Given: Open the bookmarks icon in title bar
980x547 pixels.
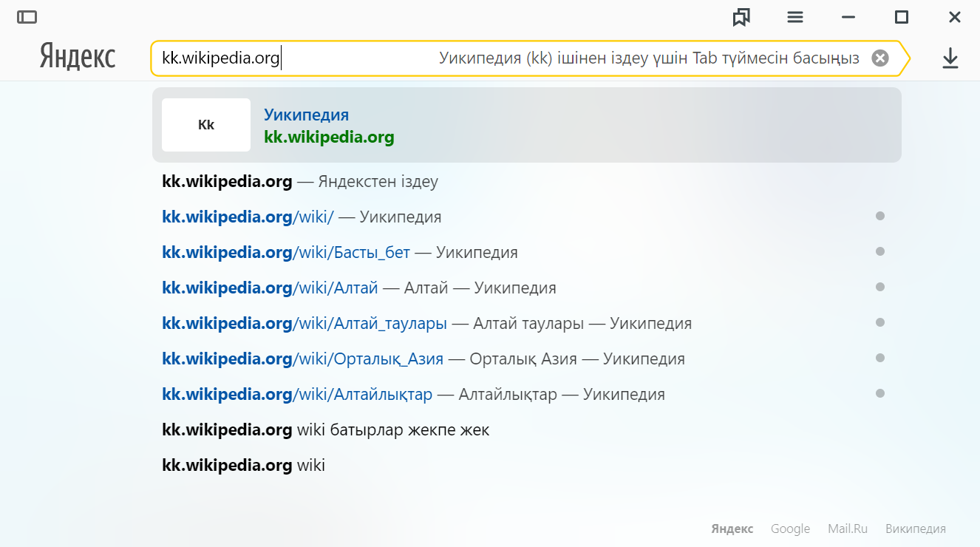Looking at the screenshot, I should (x=741, y=17).
